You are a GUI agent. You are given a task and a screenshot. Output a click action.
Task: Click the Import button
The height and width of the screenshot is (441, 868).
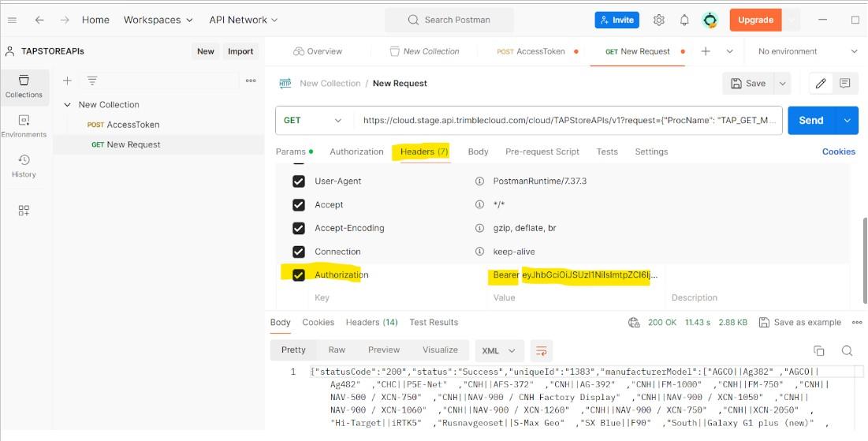coord(240,51)
